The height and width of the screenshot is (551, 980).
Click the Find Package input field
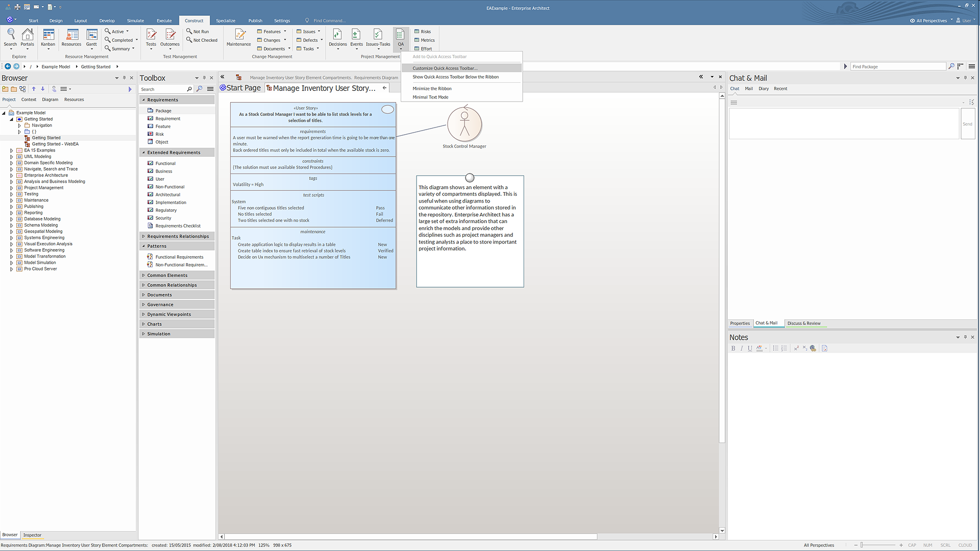(897, 67)
